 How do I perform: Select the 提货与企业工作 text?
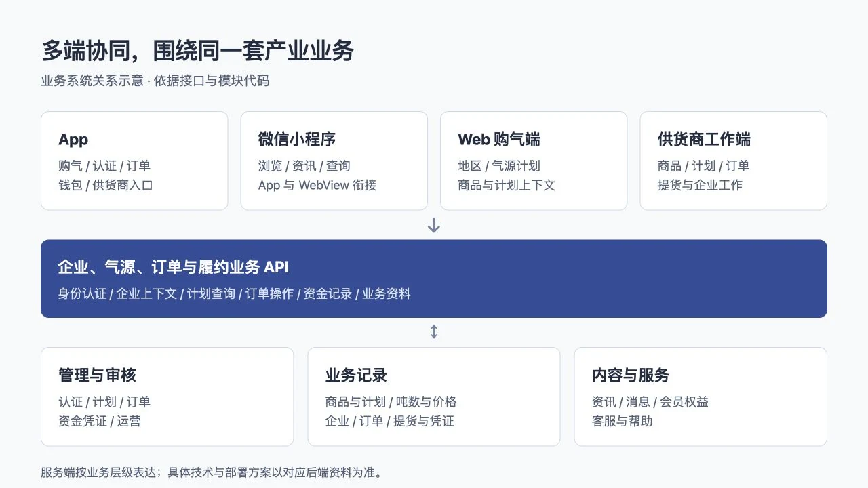[700, 185]
